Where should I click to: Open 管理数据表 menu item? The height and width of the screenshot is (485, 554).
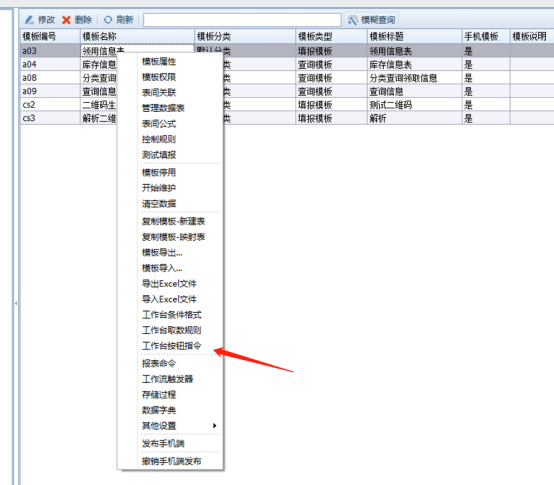(x=163, y=108)
